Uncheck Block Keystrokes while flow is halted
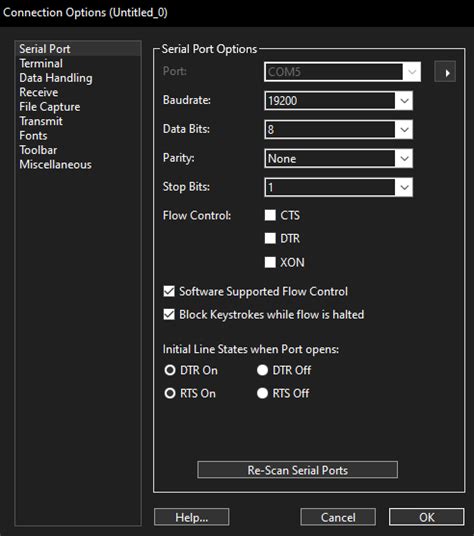474x536 pixels. [x=169, y=314]
